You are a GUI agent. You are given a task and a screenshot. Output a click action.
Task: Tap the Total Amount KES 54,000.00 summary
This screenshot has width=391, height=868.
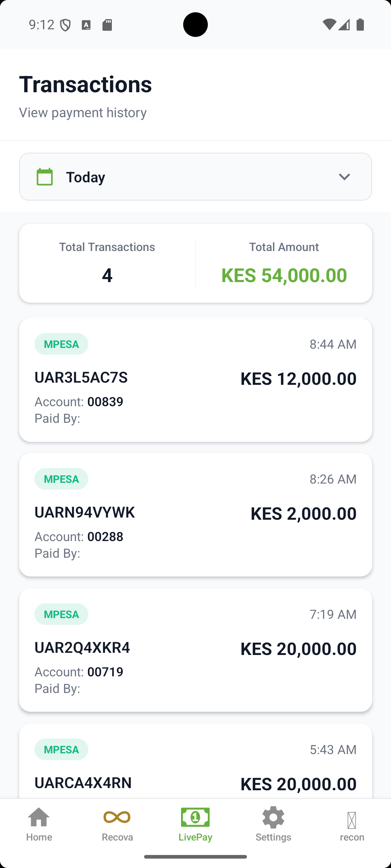[284, 263]
